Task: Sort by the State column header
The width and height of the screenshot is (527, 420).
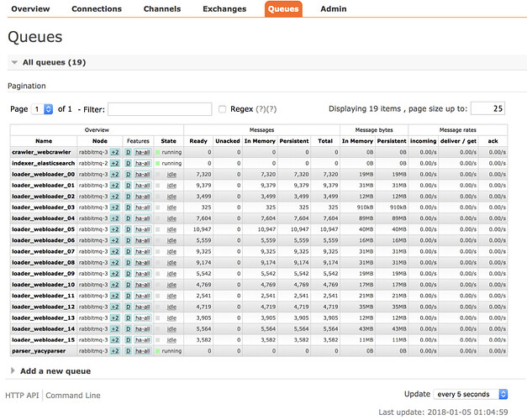Action: [168, 141]
